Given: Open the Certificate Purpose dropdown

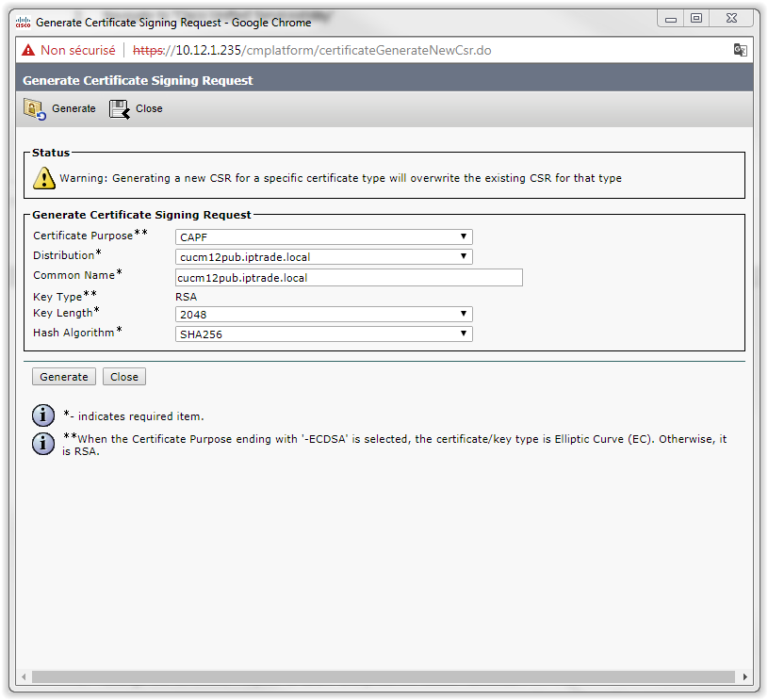Looking at the screenshot, I should click(324, 237).
